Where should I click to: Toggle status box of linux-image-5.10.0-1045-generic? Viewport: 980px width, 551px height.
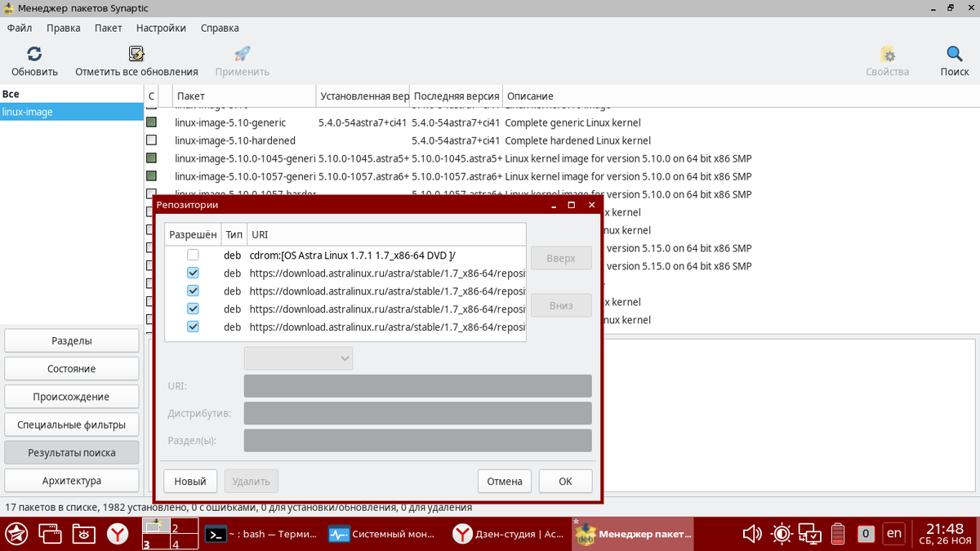[x=151, y=158]
